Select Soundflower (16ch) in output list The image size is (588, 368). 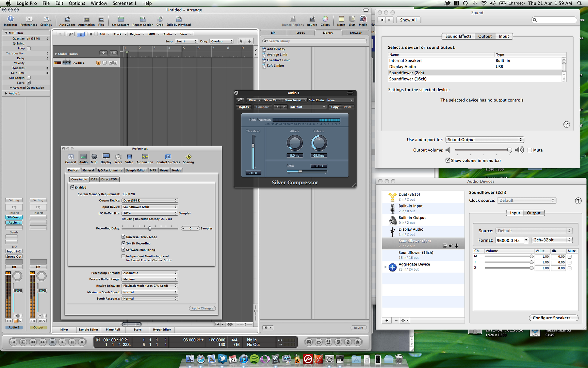[475, 79]
